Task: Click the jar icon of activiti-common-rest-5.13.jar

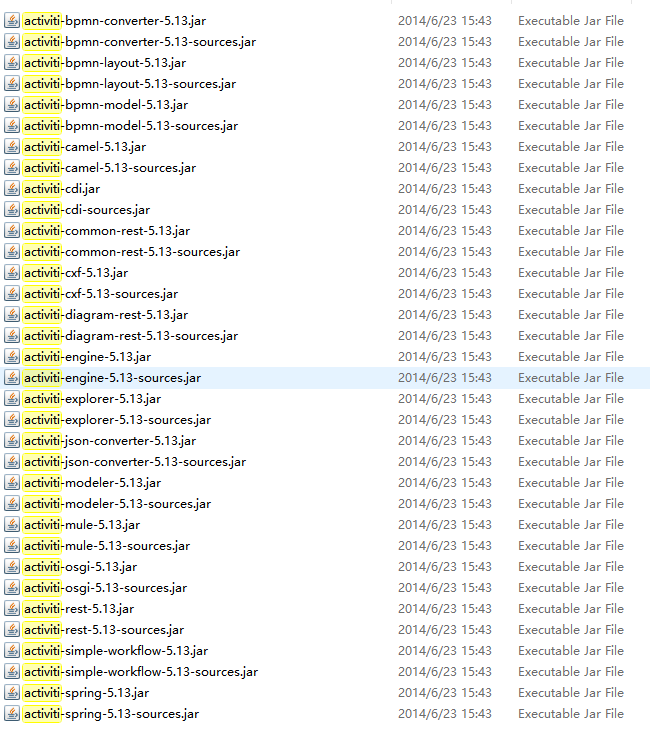Action: (x=12, y=230)
